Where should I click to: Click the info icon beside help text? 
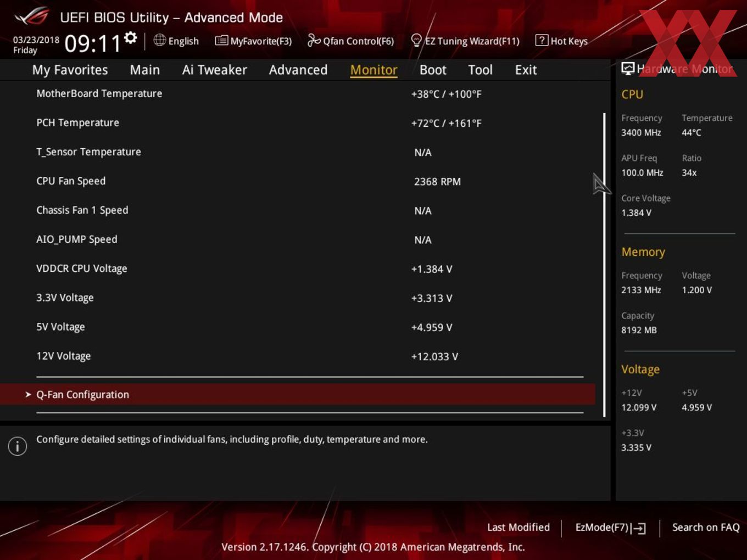click(18, 446)
